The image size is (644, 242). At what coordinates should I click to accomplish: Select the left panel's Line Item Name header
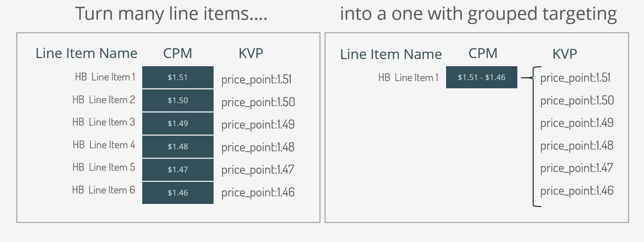click(x=87, y=53)
